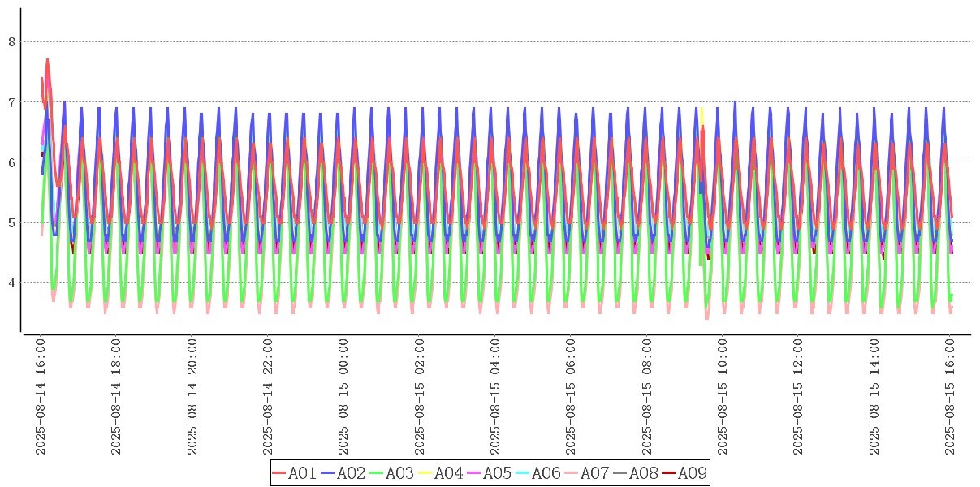
Task: Click the 2025-08-14 22:00 axis label
Action: pos(269,397)
